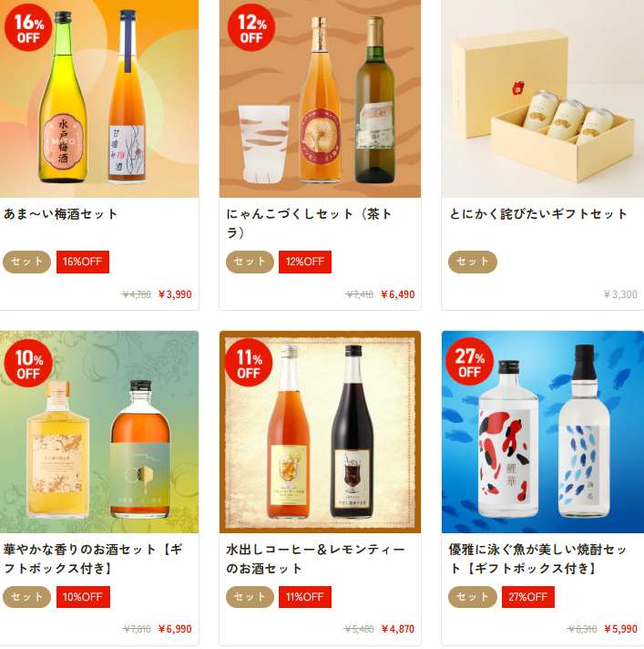Click the 27% OFF round badge

tap(469, 362)
